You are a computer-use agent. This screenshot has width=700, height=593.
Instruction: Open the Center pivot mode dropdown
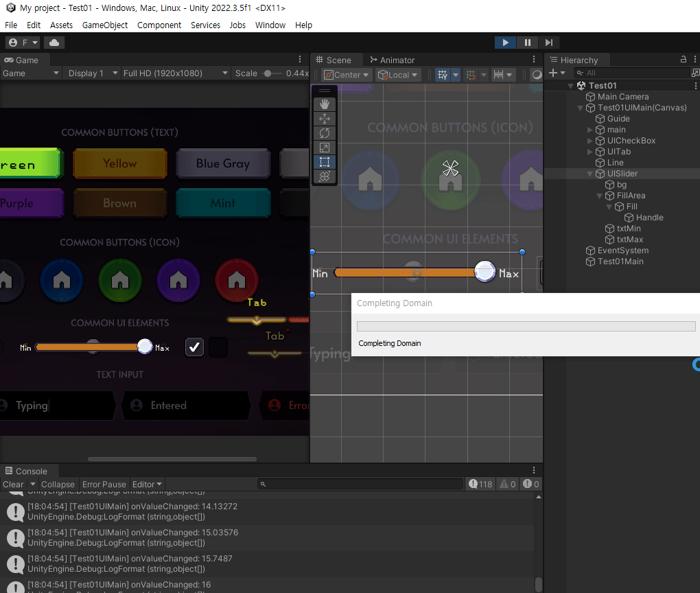[347, 75]
